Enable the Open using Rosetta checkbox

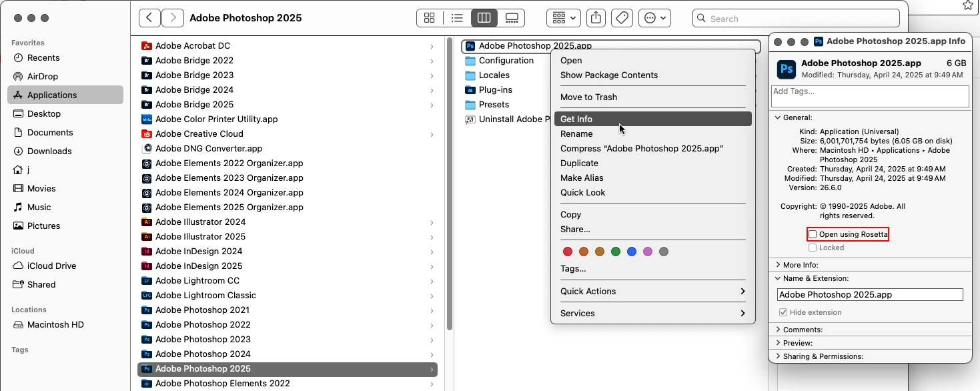[x=813, y=234]
